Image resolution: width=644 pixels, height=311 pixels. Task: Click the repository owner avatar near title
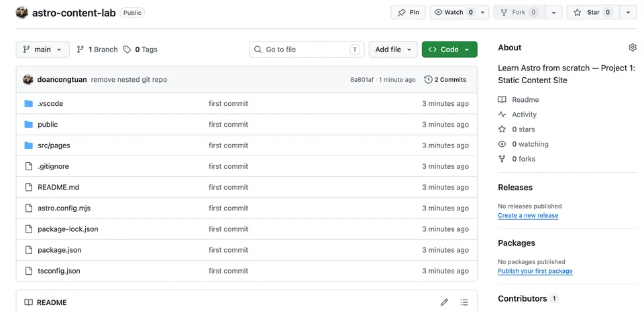[21, 13]
